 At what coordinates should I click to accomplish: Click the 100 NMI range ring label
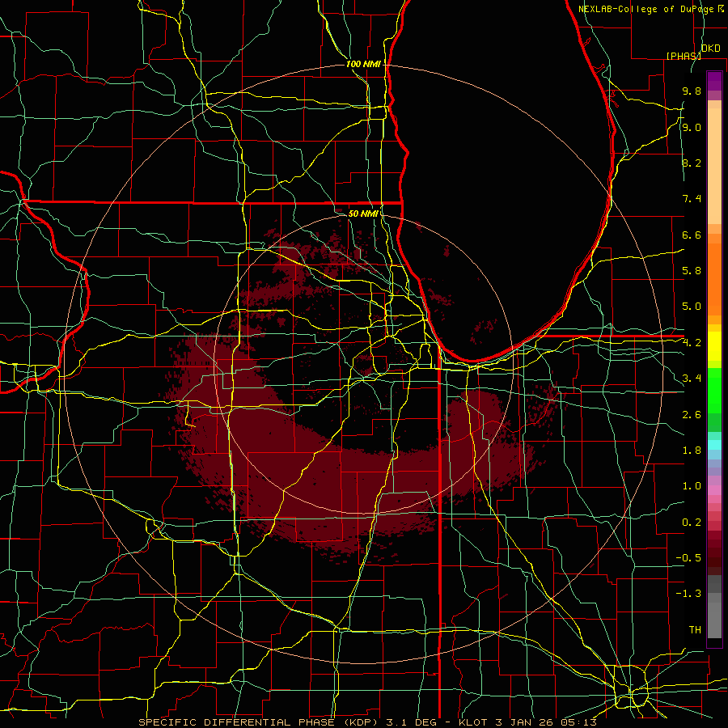click(x=363, y=64)
